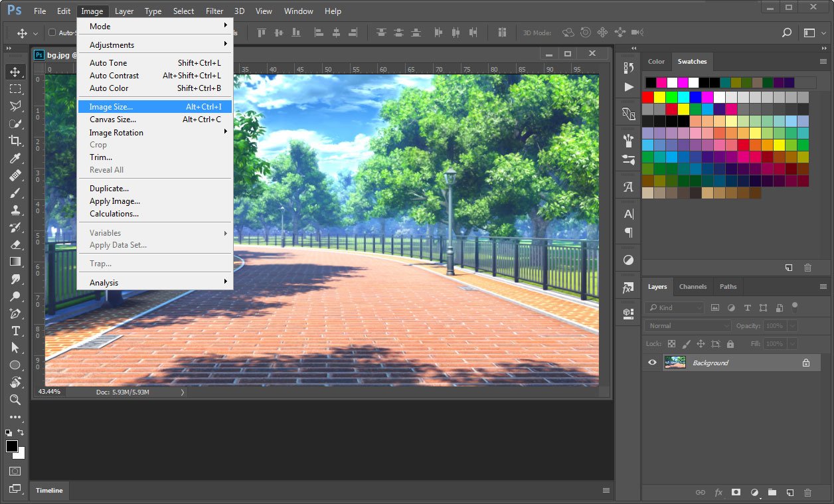Toggle the Auto-Select checkbox
Screen dimensions: 834x504
pyautogui.click(x=52, y=33)
